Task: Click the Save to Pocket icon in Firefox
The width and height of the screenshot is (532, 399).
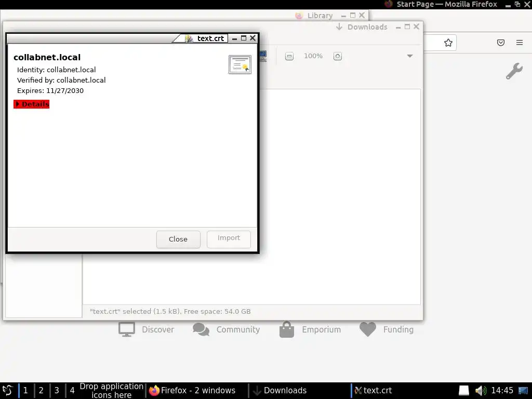Action: point(500,43)
